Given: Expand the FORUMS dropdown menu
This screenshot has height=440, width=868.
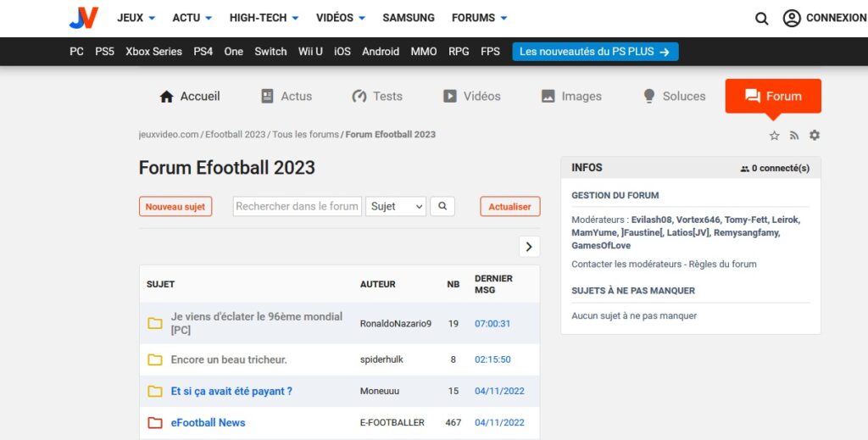Looking at the screenshot, I should [480, 18].
